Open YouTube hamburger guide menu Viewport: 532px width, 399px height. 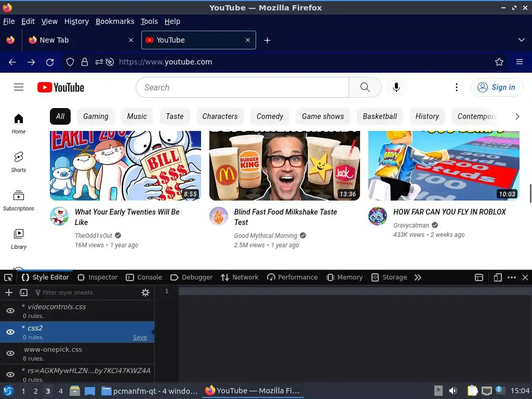point(19,87)
